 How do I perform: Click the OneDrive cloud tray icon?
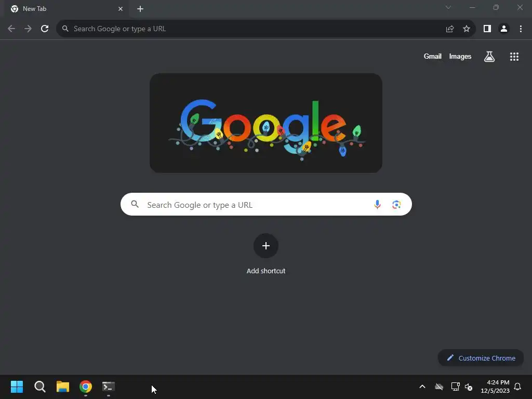(439, 387)
